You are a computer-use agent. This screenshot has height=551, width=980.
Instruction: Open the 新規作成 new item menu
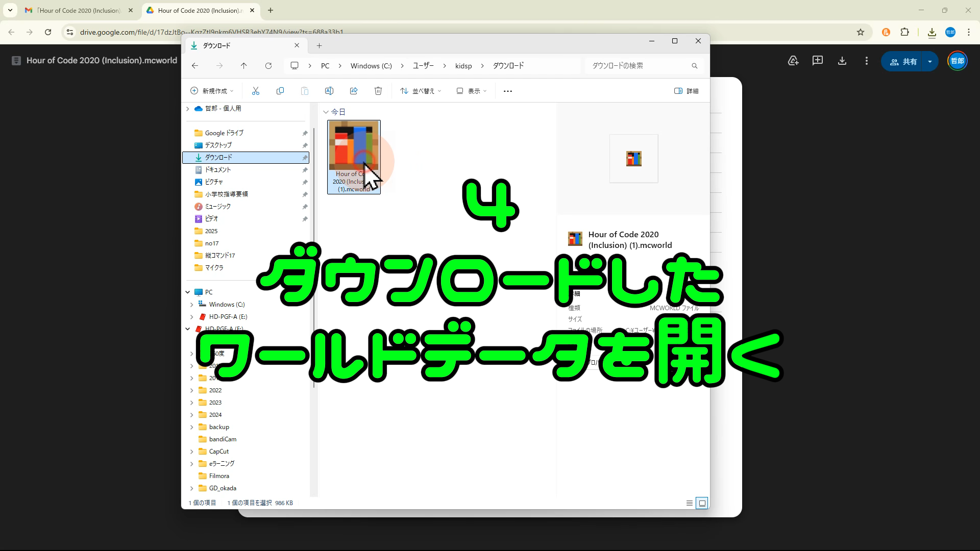[212, 91]
